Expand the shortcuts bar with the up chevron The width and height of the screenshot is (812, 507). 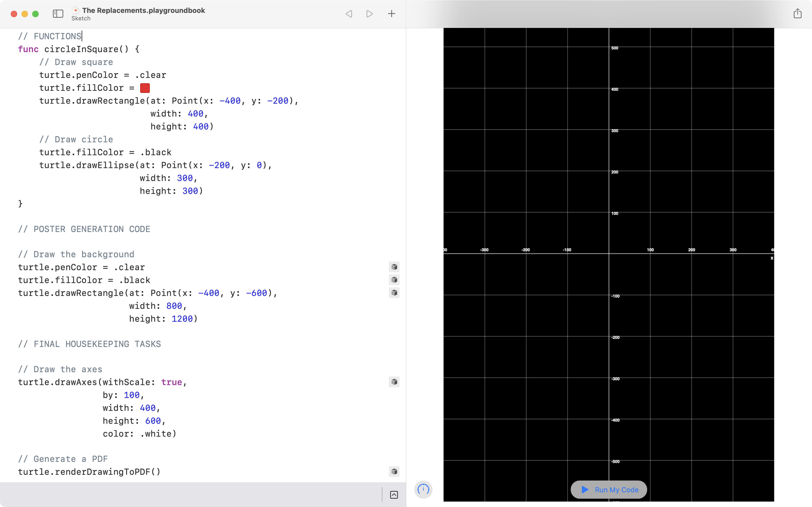click(x=394, y=495)
